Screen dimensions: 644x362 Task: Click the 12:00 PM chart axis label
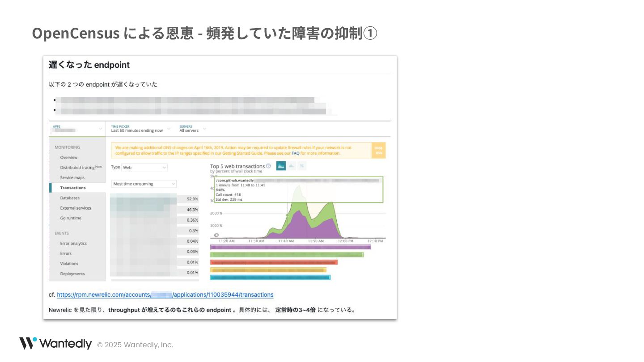point(345,241)
